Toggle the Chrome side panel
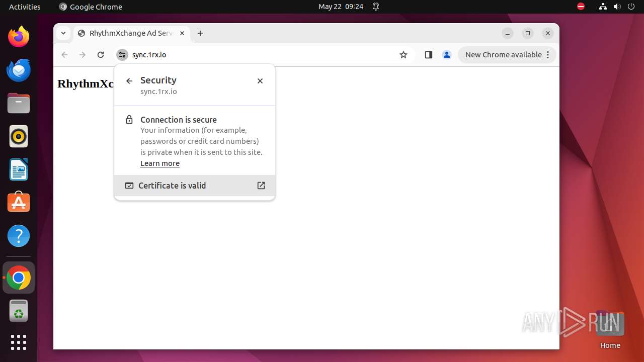 coord(429,55)
